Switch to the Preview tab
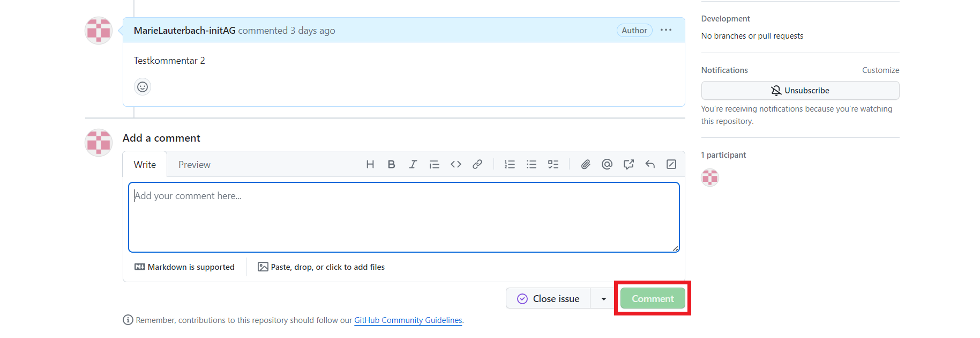Image resolution: width=980 pixels, height=338 pixels. pos(194,165)
